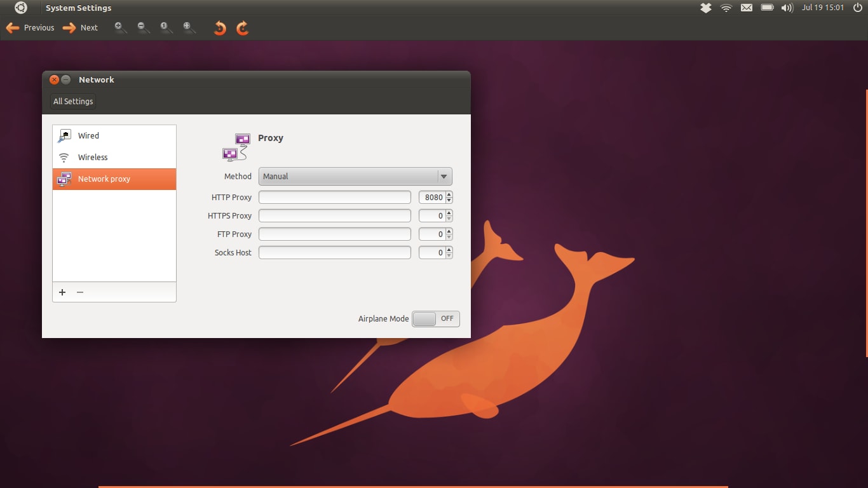The image size is (868, 488).
Task: Click the HTTP Proxy port field 8080
Action: click(432, 198)
